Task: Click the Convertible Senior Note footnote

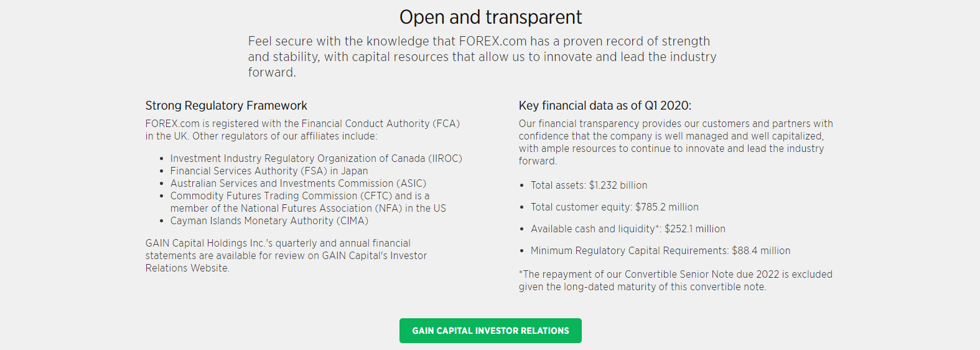Action: pyautogui.click(x=675, y=281)
